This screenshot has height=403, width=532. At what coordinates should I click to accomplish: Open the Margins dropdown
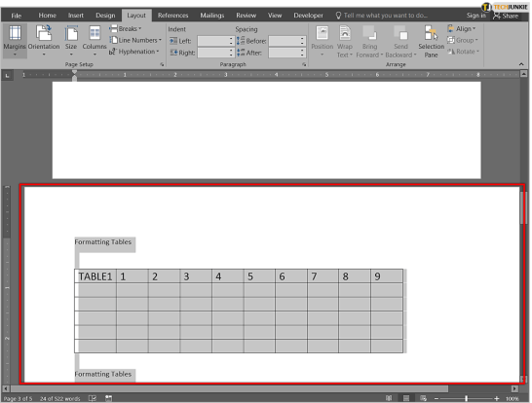click(15, 40)
